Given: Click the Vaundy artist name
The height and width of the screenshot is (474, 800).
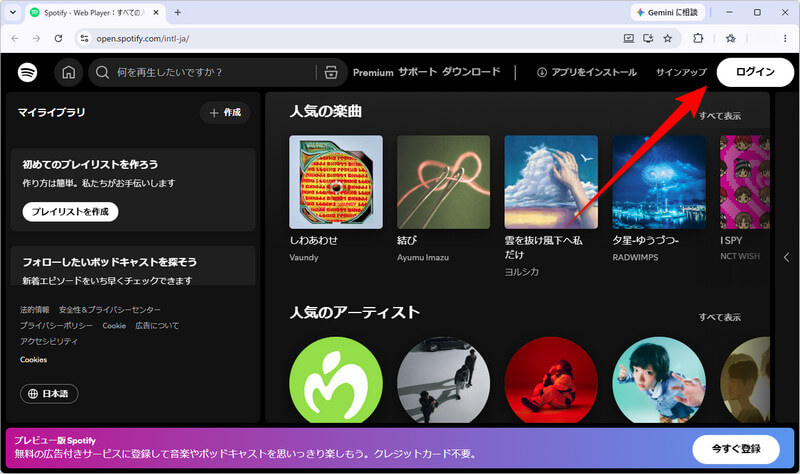Looking at the screenshot, I should (x=304, y=257).
